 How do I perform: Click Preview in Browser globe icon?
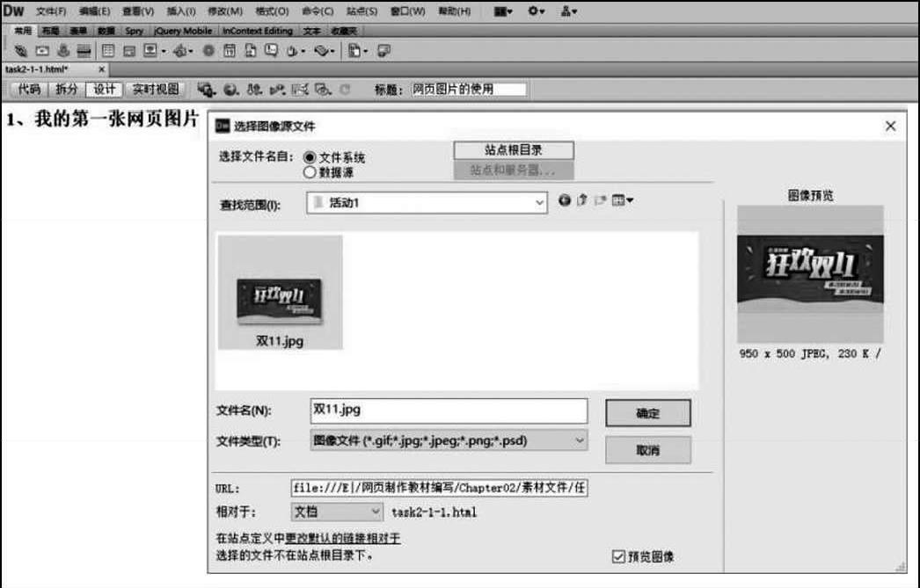tap(230, 89)
